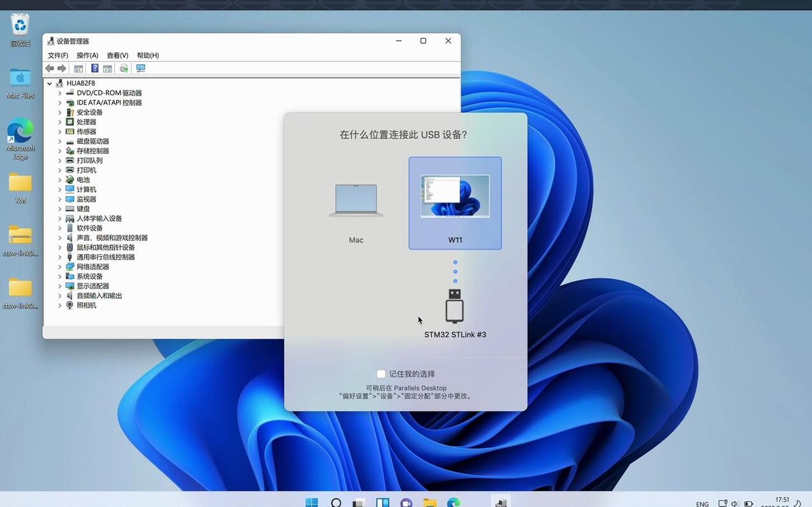Open the 帮助(H) menu
The image size is (812, 507).
[148, 55]
